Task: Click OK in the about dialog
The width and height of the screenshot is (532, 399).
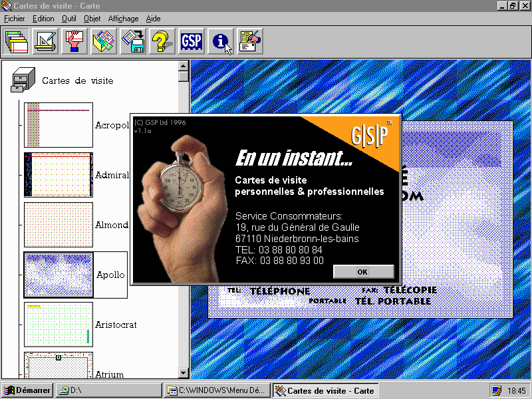Action: (x=363, y=272)
